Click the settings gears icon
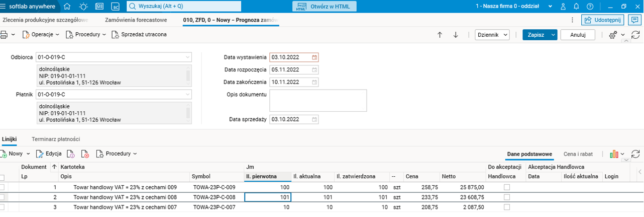This screenshot has height=217, width=644. pos(613,35)
